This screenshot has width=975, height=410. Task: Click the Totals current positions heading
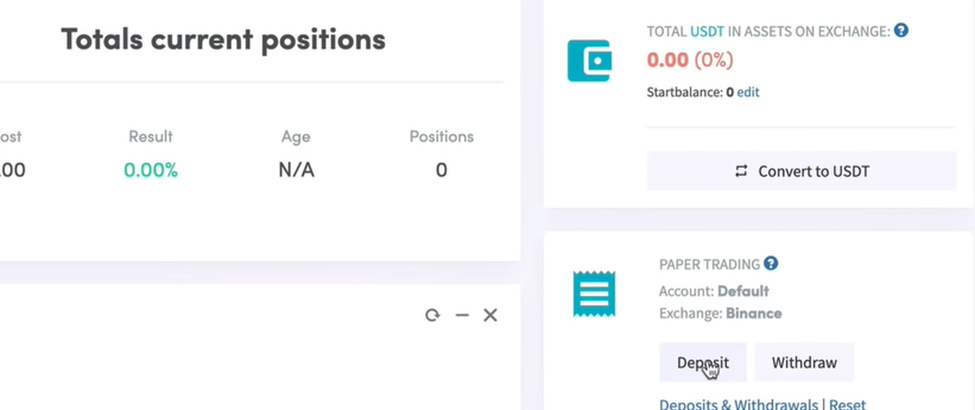point(223,39)
